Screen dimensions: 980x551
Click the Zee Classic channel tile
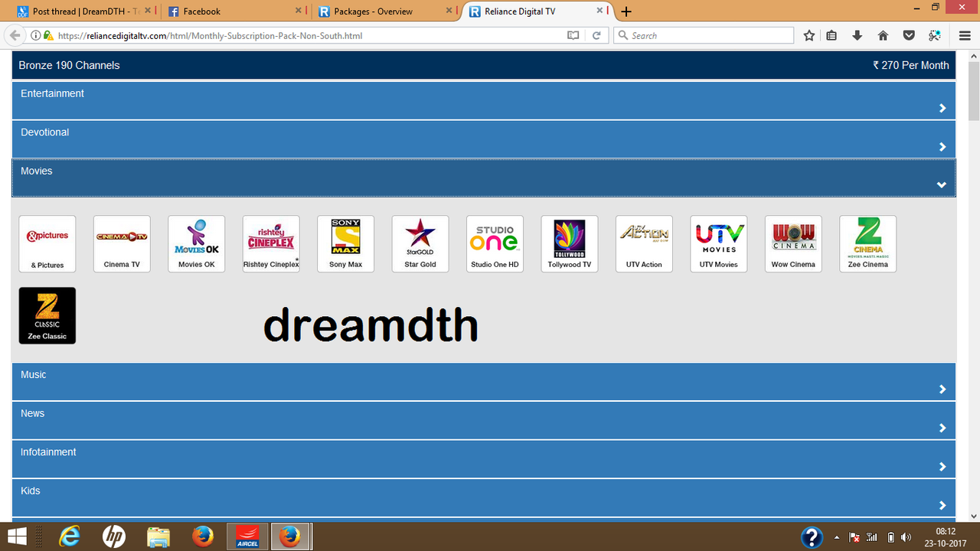(x=47, y=315)
